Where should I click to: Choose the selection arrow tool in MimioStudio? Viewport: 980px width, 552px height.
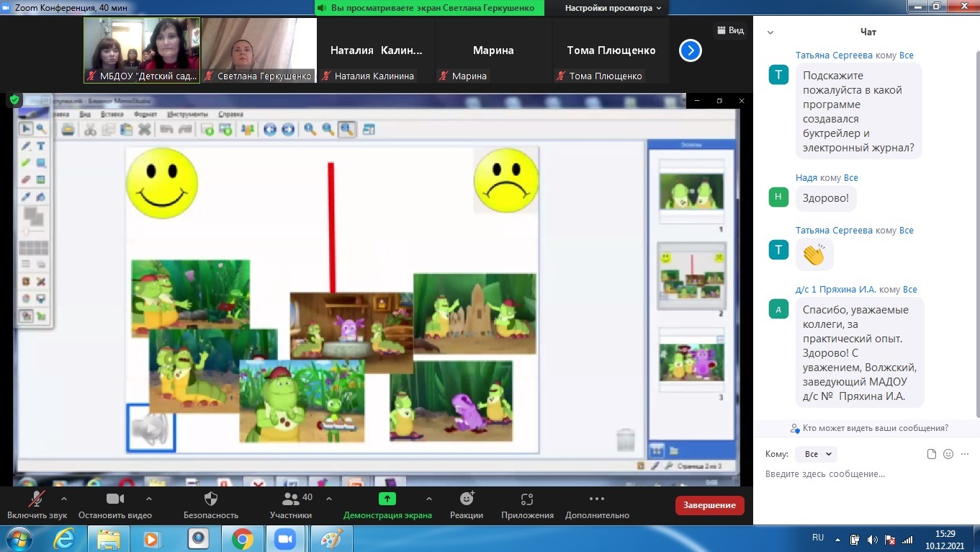pyautogui.click(x=26, y=129)
